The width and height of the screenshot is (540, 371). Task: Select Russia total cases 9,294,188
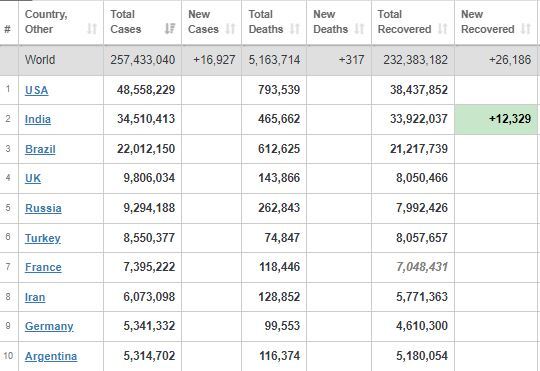tap(149, 208)
